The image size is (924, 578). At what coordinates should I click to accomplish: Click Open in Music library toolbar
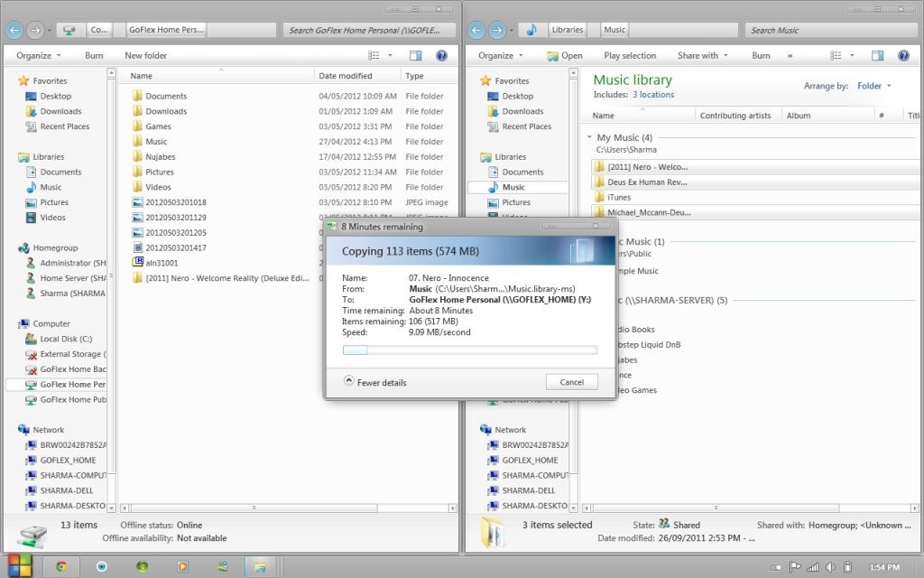coord(565,55)
